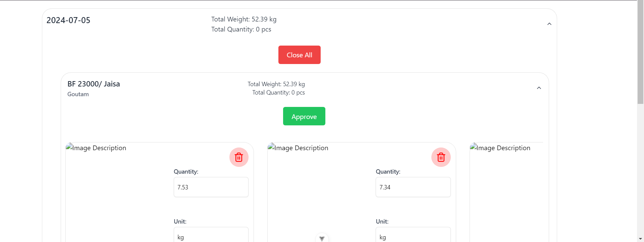Click the second card's Image Description thumbnail
The height and width of the screenshot is (242, 644).
tap(298, 148)
